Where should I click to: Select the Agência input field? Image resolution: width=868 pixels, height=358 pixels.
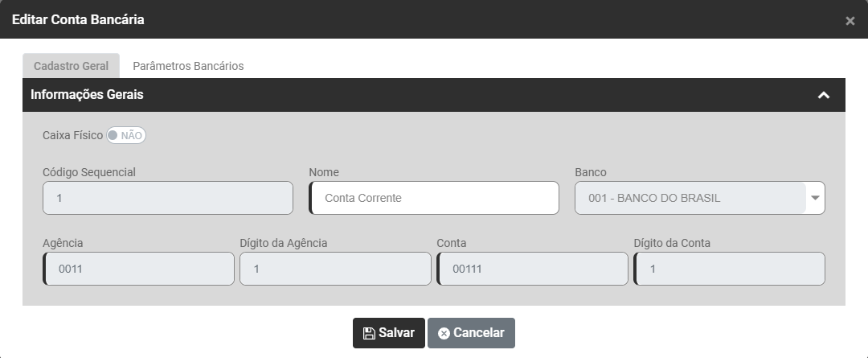click(139, 269)
